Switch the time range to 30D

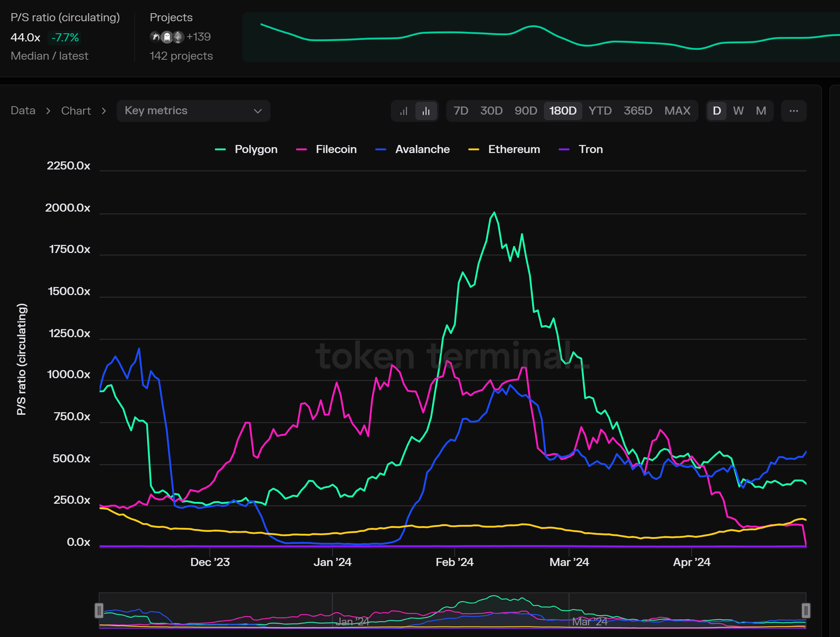tap(491, 111)
